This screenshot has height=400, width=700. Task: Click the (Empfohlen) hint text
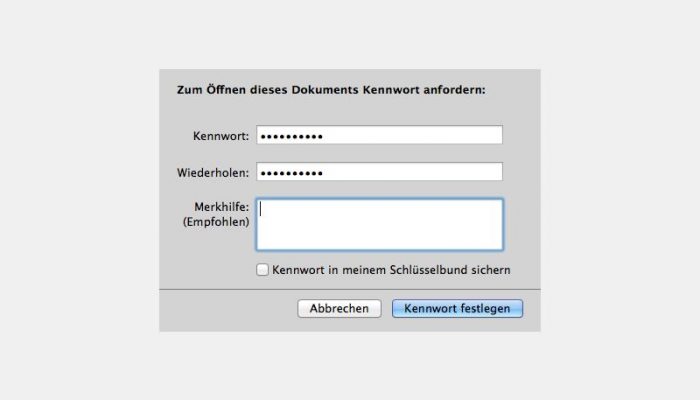(216, 222)
